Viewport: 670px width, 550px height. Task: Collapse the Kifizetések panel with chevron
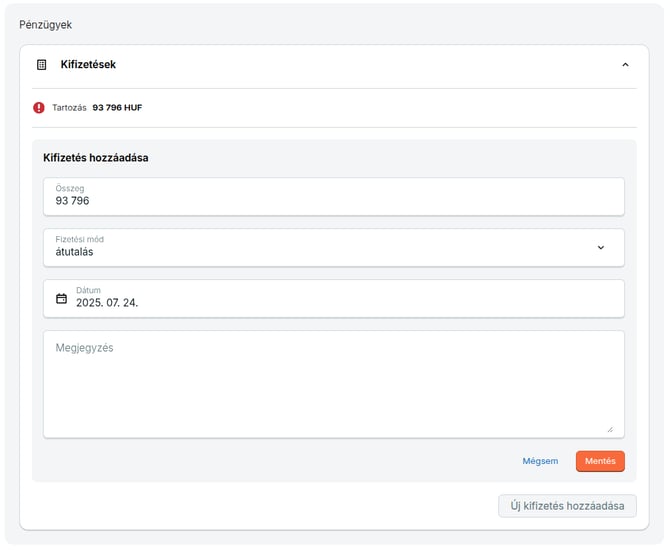tap(625, 65)
